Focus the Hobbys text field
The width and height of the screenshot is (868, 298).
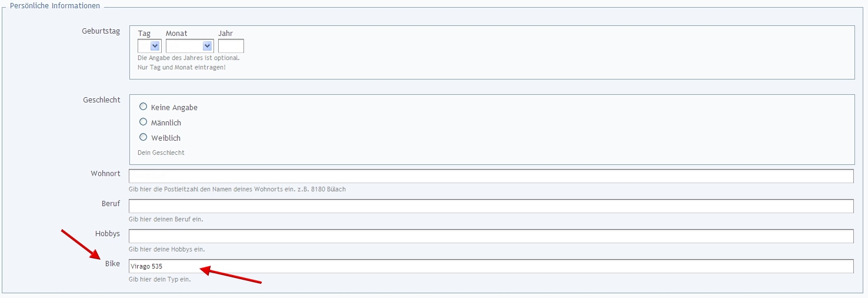pyautogui.click(x=490, y=236)
